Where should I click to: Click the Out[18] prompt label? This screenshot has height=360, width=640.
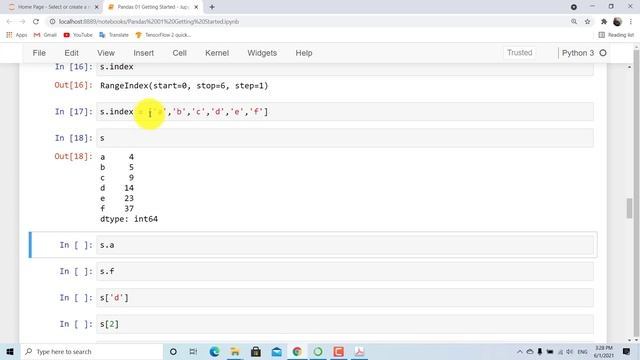coord(73,156)
